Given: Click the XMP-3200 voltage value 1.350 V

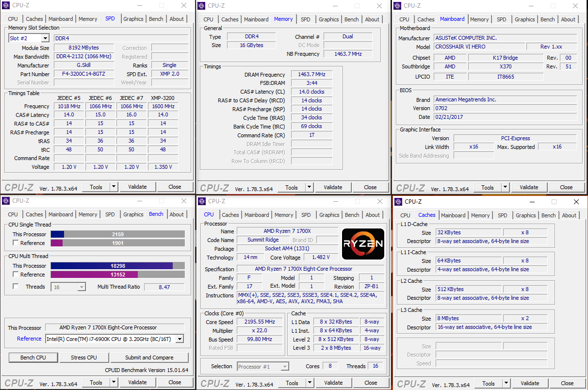Looking at the screenshot, I should (x=163, y=167).
